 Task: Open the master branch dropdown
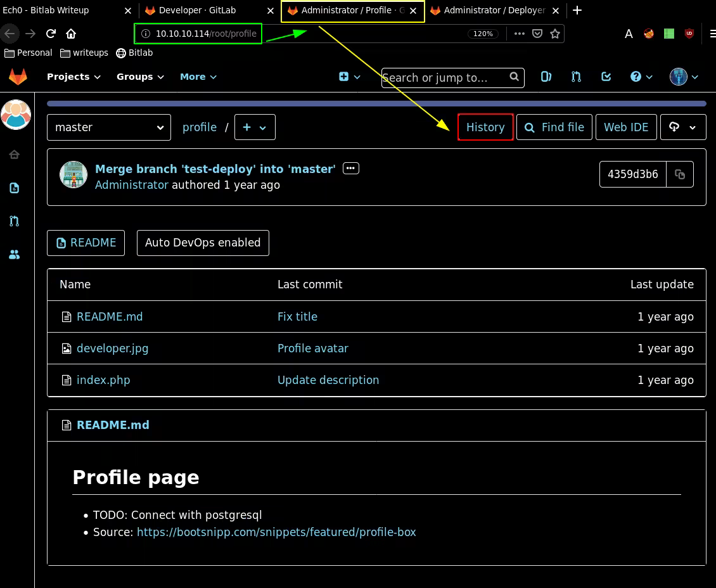point(109,127)
